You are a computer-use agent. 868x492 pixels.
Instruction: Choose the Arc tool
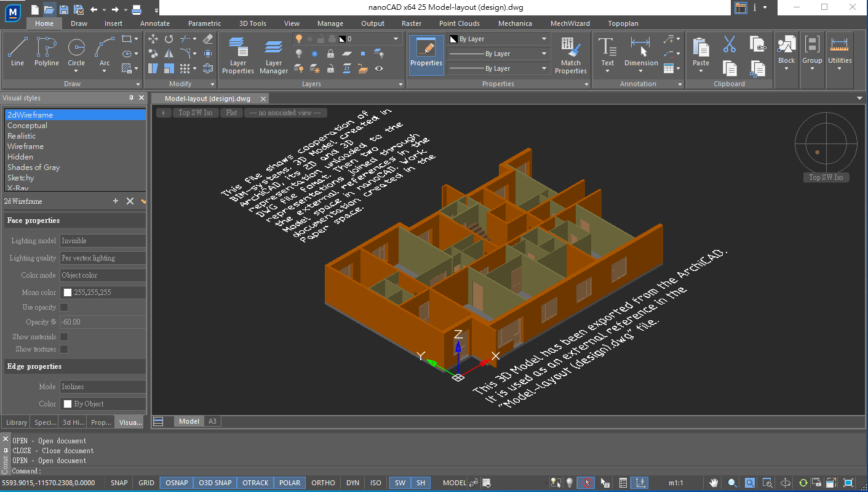pyautogui.click(x=105, y=52)
